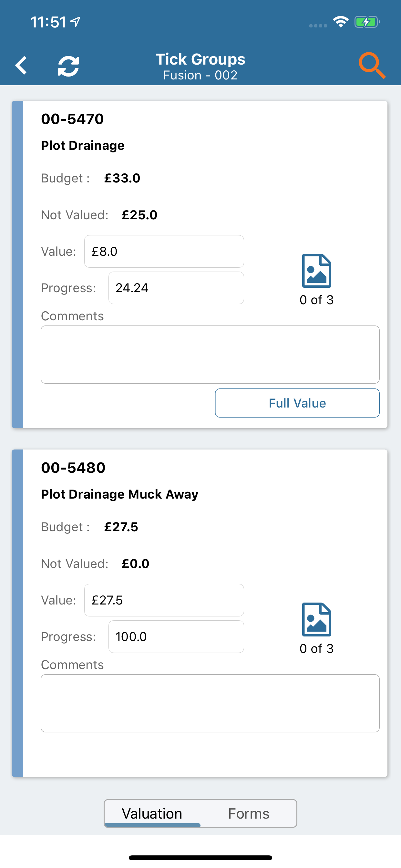
Task: Switch to the Valuation tab
Action: (152, 813)
